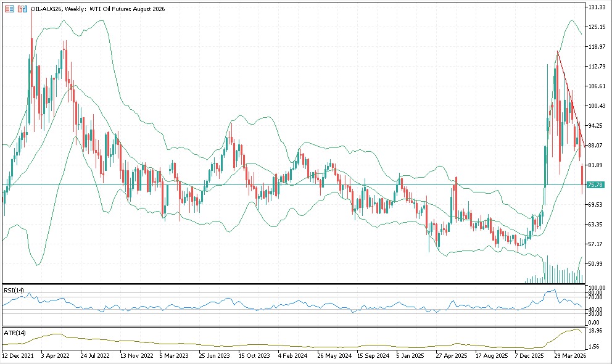Click the 81.89 price scale label
This screenshot has width=612, height=364.
pyautogui.click(x=597, y=165)
